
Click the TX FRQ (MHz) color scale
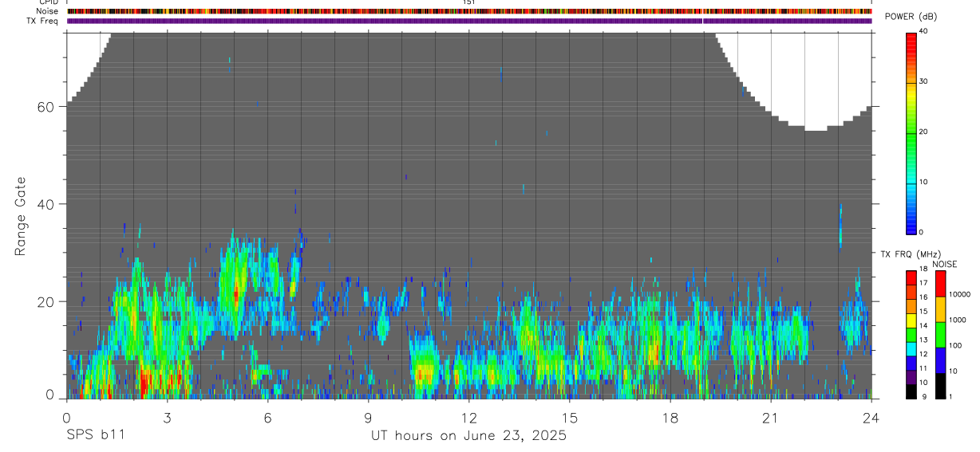tap(911, 335)
